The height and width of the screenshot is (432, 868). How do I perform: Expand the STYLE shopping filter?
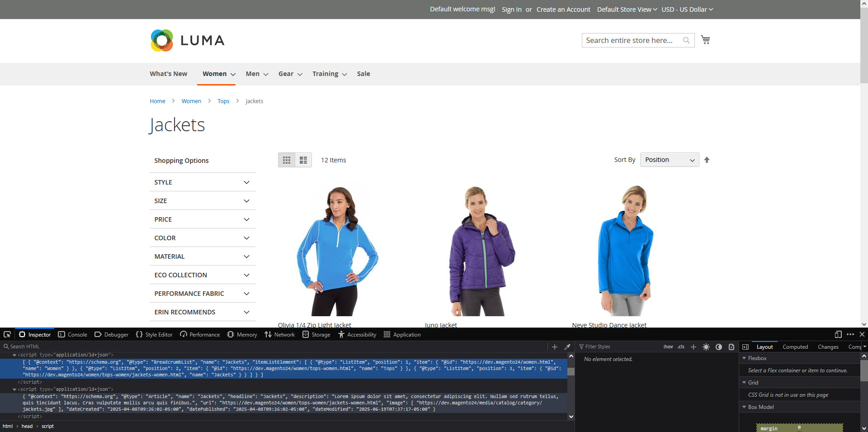(x=202, y=182)
